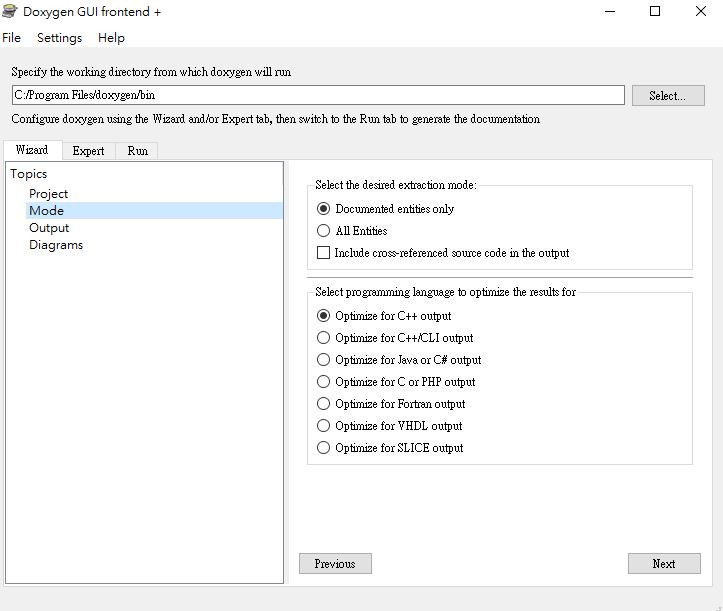Enable cross-referenced source code checkbox
The width and height of the screenshot is (723, 611).
point(443,253)
